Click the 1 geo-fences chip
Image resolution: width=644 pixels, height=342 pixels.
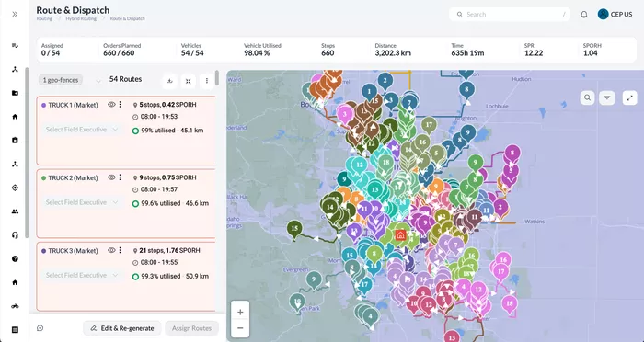click(61, 80)
